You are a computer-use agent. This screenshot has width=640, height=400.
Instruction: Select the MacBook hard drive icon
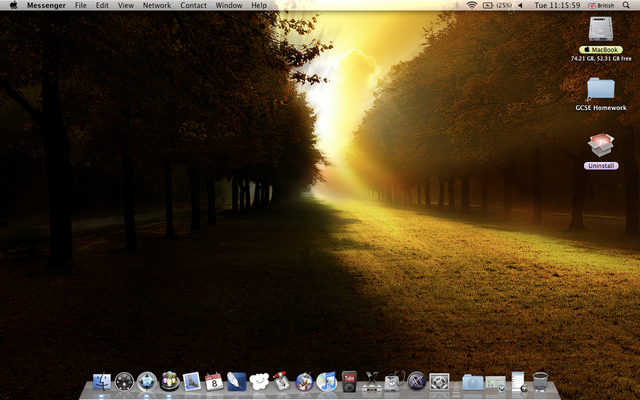click(x=601, y=30)
